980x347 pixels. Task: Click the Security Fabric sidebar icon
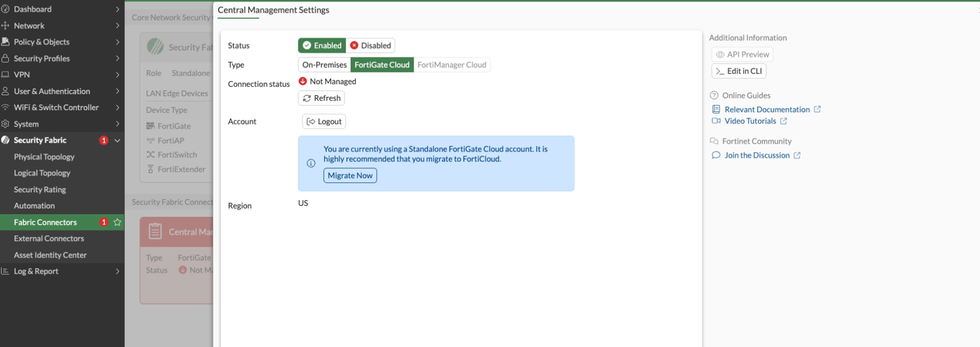tap(5, 140)
